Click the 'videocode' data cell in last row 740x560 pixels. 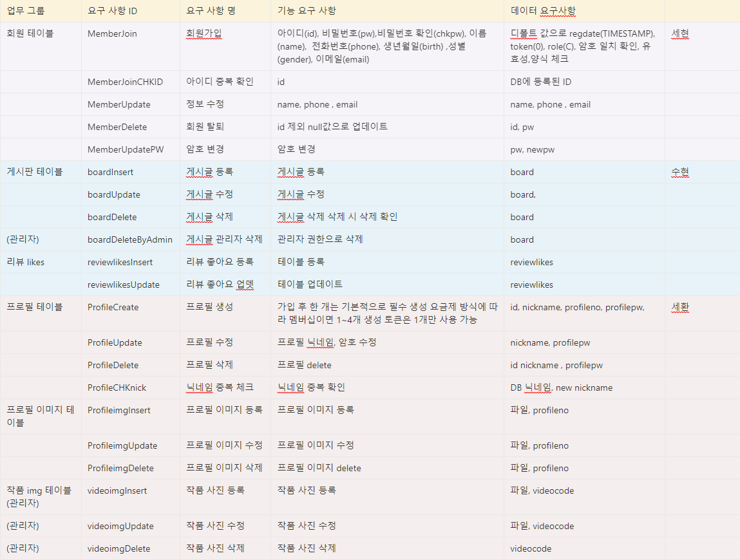[x=584, y=548]
